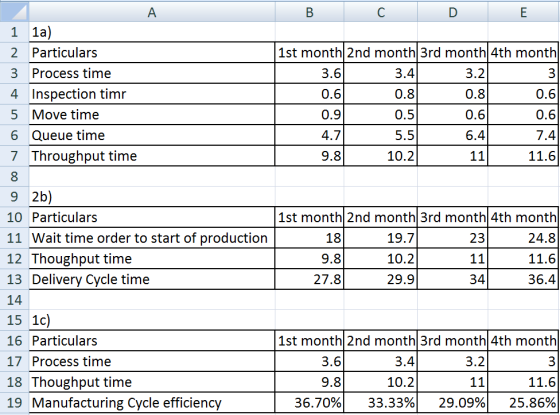The image size is (560, 415).
Task: Click cell containing '2b)'
Action: (152, 197)
